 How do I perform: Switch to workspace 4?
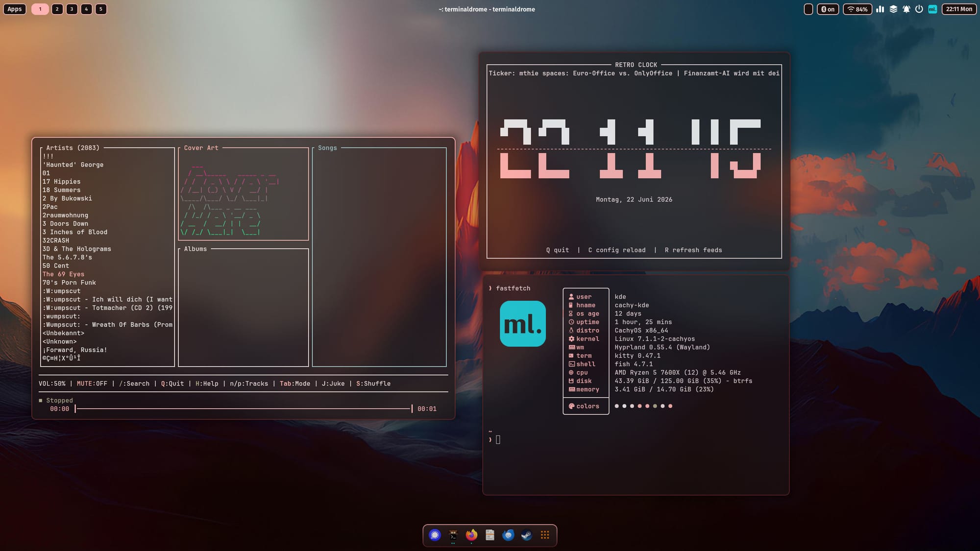point(87,9)
